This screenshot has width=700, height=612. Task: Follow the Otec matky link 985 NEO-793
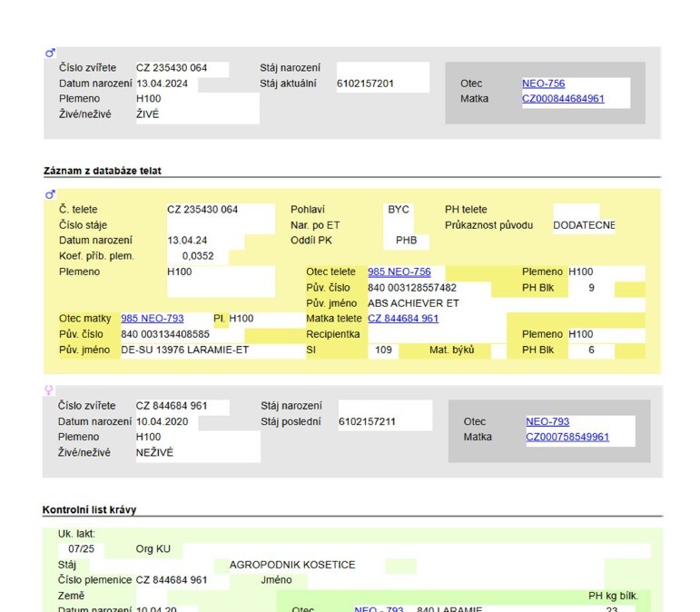pyautogui.click(x=153, y=319)
